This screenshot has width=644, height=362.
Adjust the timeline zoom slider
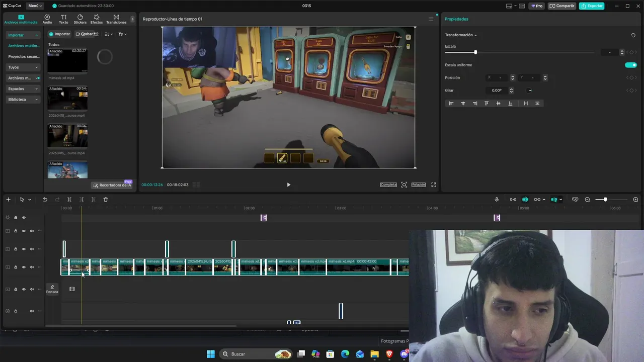pyautogui.click(x=605, y=200)
